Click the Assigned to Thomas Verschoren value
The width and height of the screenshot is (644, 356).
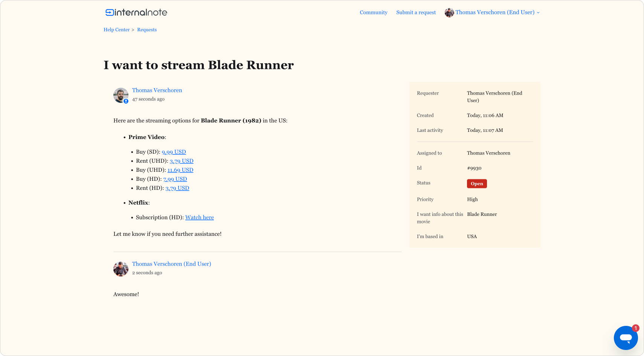click(489, 153)
